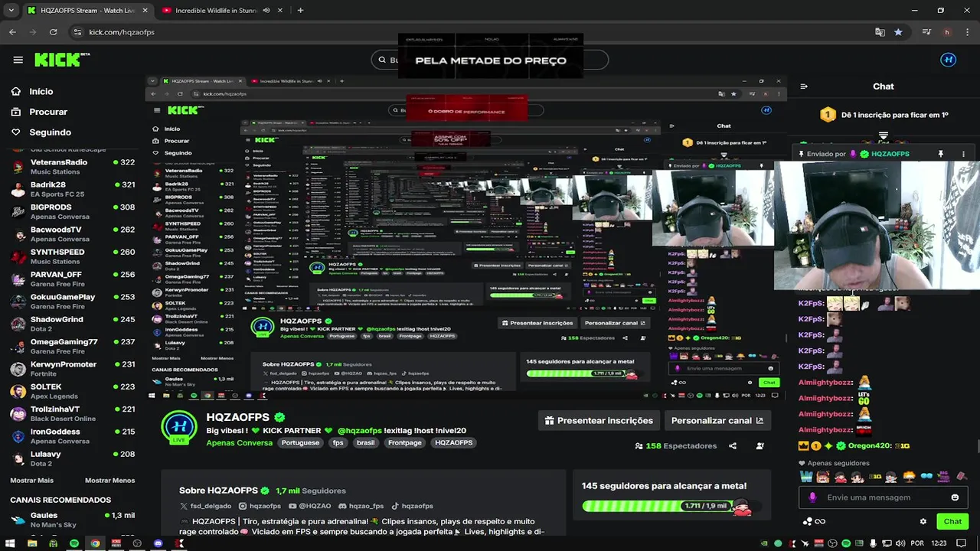This screenshot has height=551, width=980.
Task: Open the hamburger menu beside the Kick logo
Action: pyautogui.click(x=18, y=60)
